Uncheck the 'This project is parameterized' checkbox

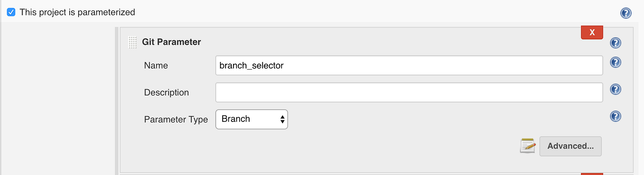(11, 12)
